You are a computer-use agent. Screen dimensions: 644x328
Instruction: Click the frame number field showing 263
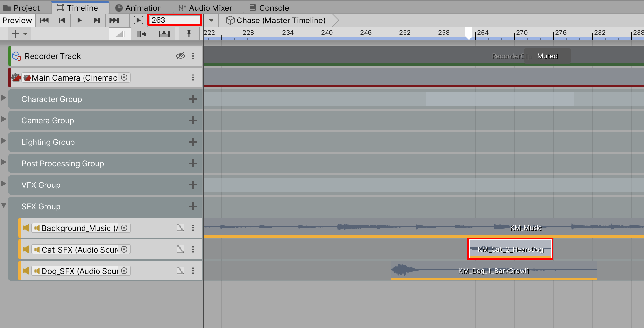pos(174,20)
